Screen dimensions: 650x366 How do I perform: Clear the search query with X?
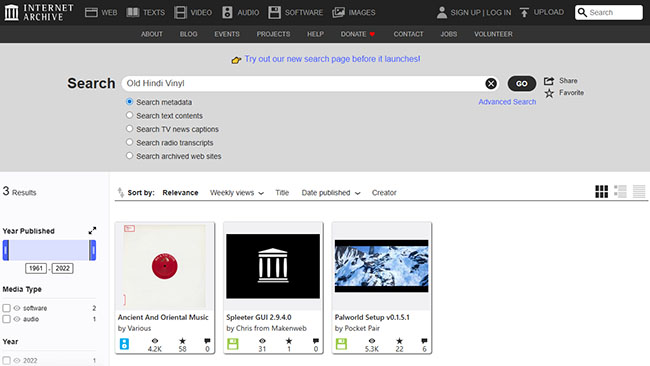click(x=491, y=84)
